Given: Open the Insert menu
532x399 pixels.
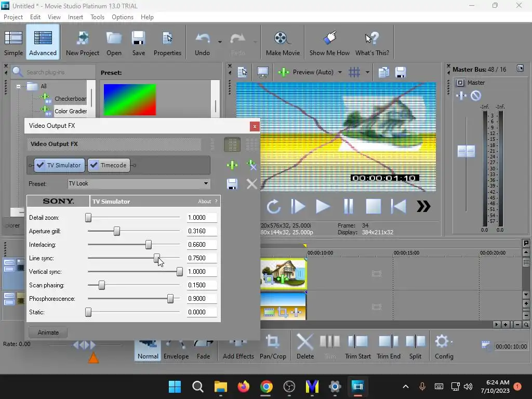Looking at the screenshot, I should coord(75,17).
